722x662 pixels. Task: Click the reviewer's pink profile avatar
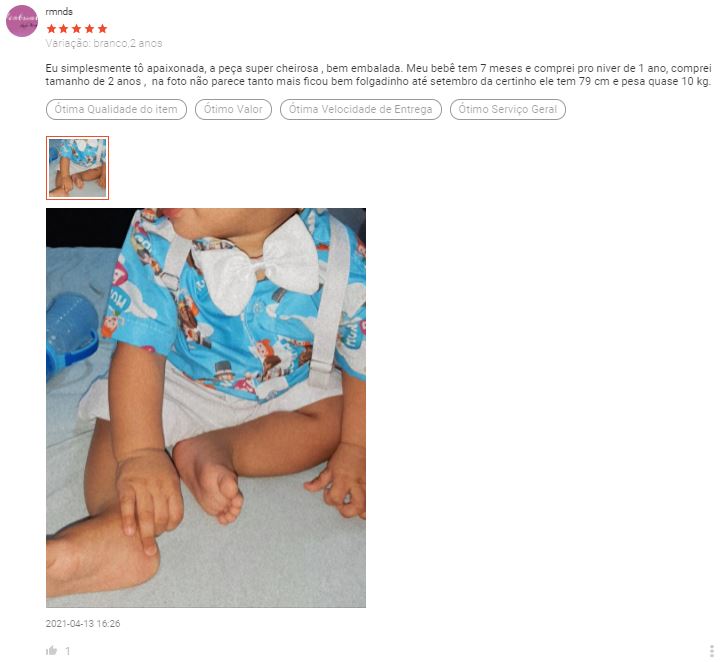pos(22,21)
